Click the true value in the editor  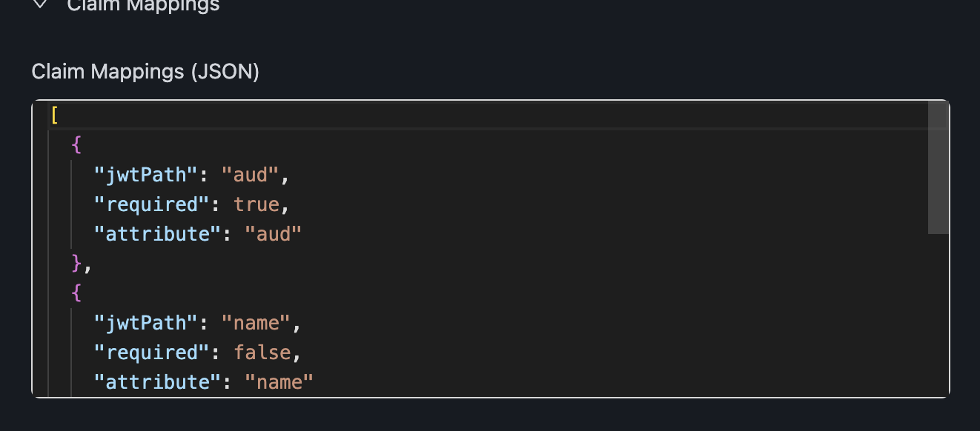click(256, 204)
